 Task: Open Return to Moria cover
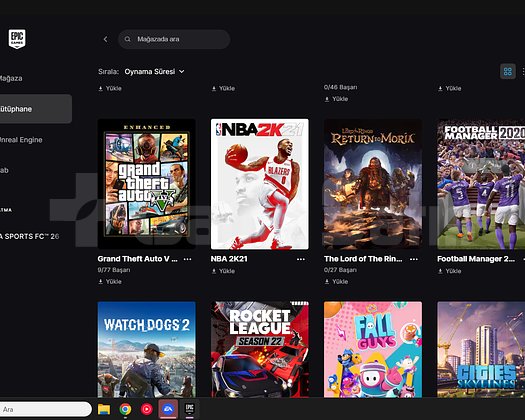click(x=373, y=184)
